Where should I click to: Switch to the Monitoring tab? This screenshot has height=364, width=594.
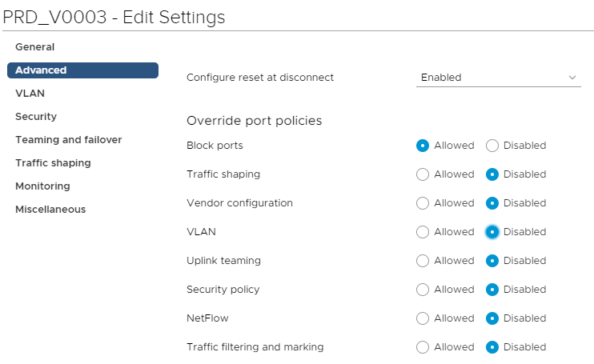[42, 186]
